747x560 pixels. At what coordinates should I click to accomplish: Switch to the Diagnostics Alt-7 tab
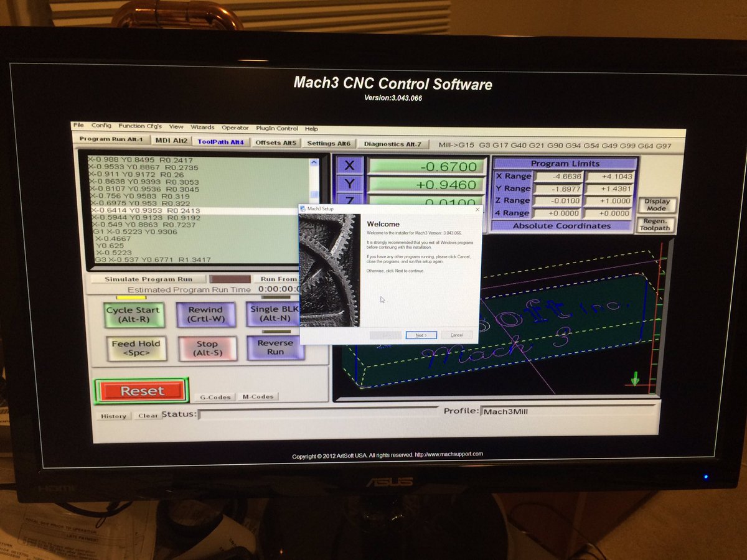click(x=393, y=144)
